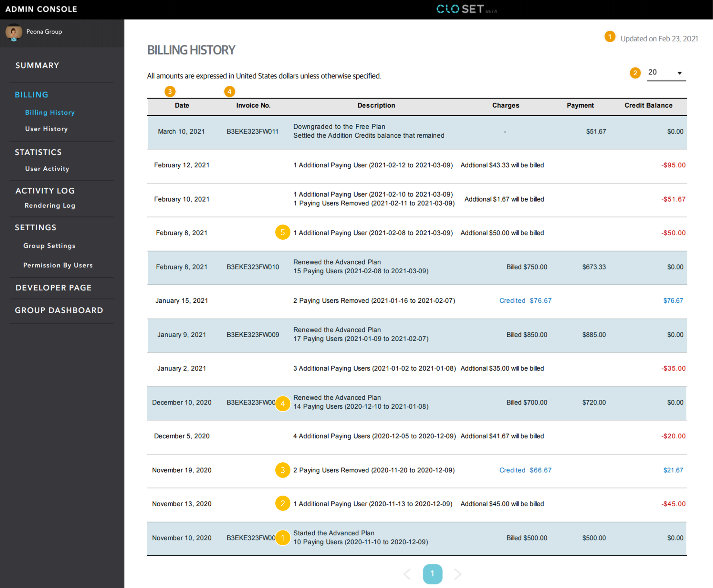Click the January 2, 2021 date cell
The image size is (713, 588).
click(x=182, y=369)
